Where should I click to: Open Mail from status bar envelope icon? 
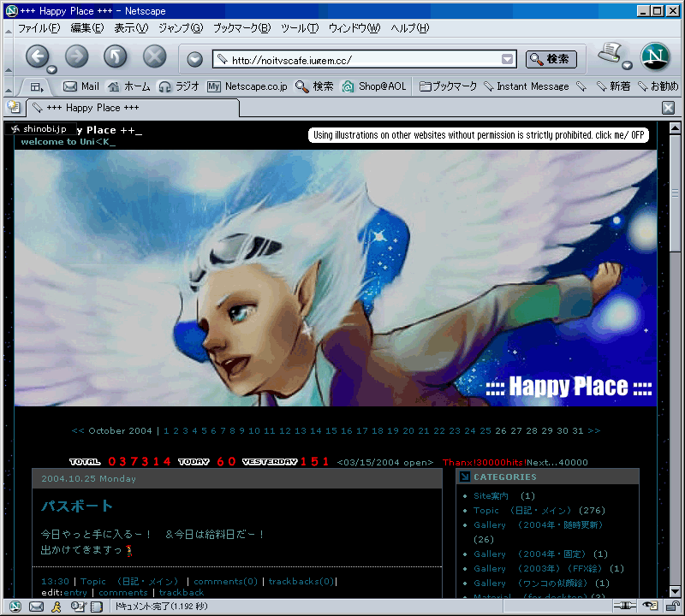point(36,606)
